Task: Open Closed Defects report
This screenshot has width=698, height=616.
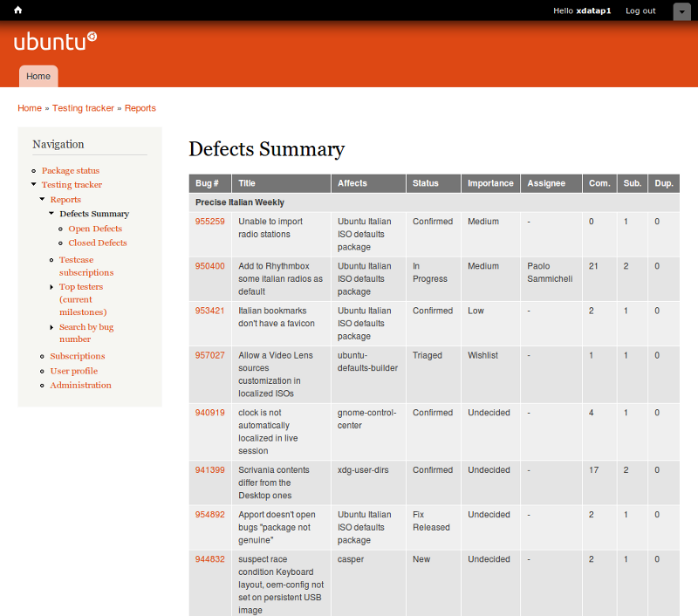Action: click(98, 243)
